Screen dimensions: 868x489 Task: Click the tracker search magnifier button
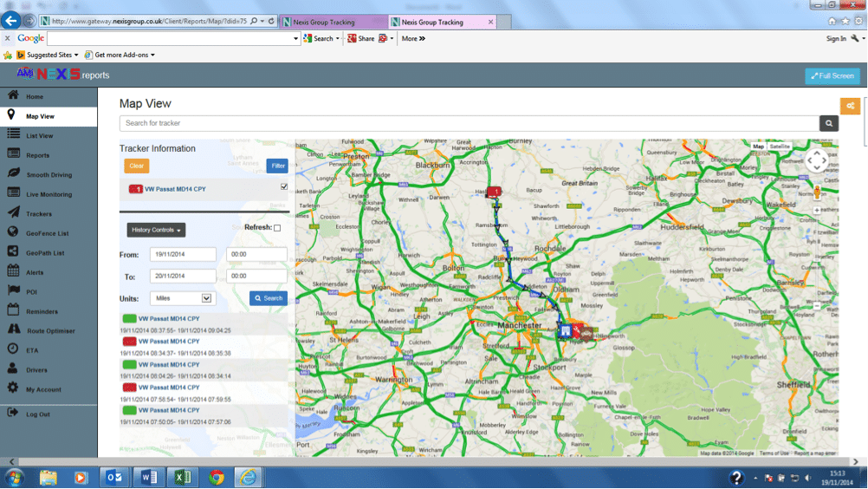coord(829,123)
